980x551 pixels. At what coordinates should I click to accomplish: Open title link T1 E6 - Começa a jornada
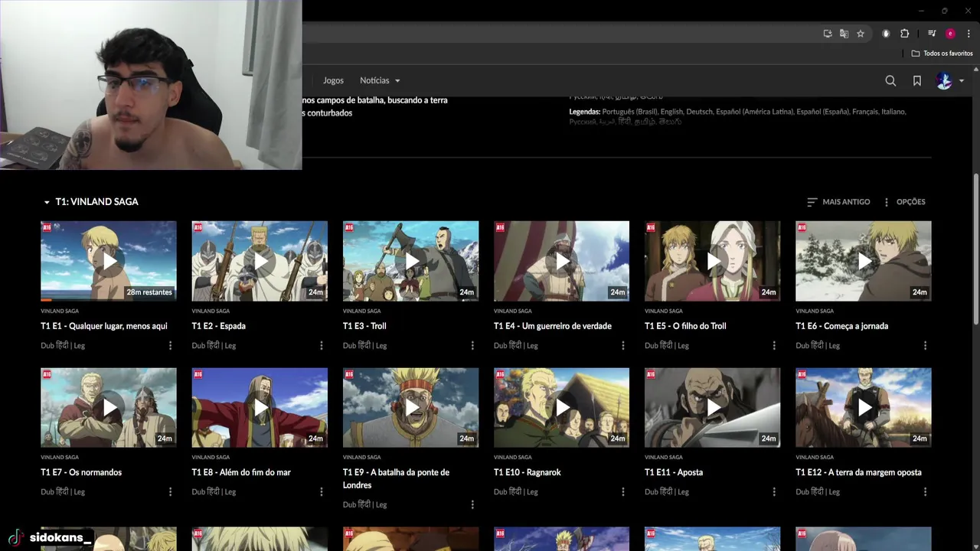pos(842,326)
